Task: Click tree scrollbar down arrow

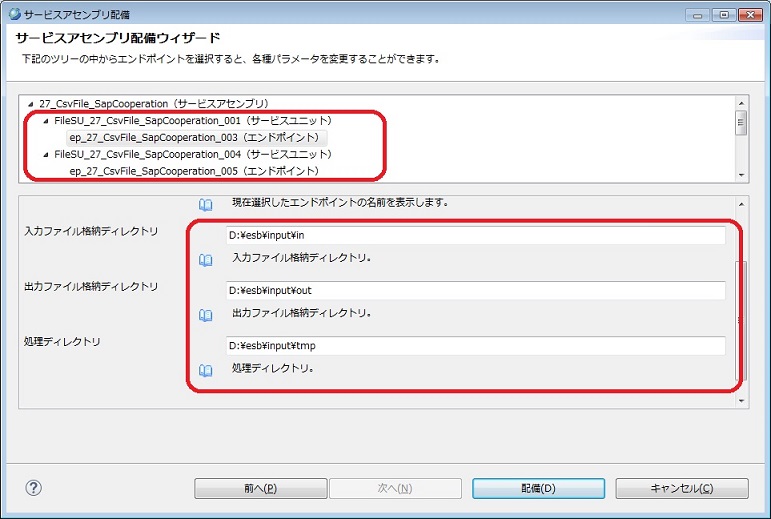Action: [741, 175]
